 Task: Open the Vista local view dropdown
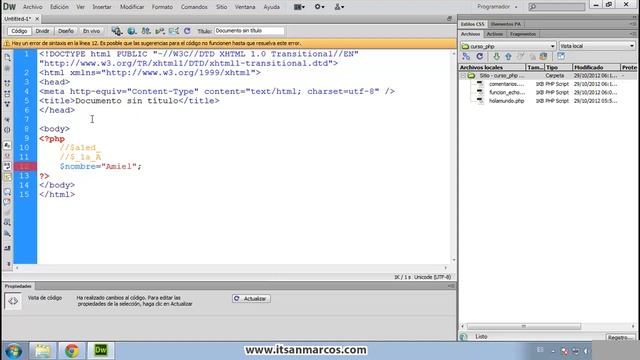(x=597, y=46)
